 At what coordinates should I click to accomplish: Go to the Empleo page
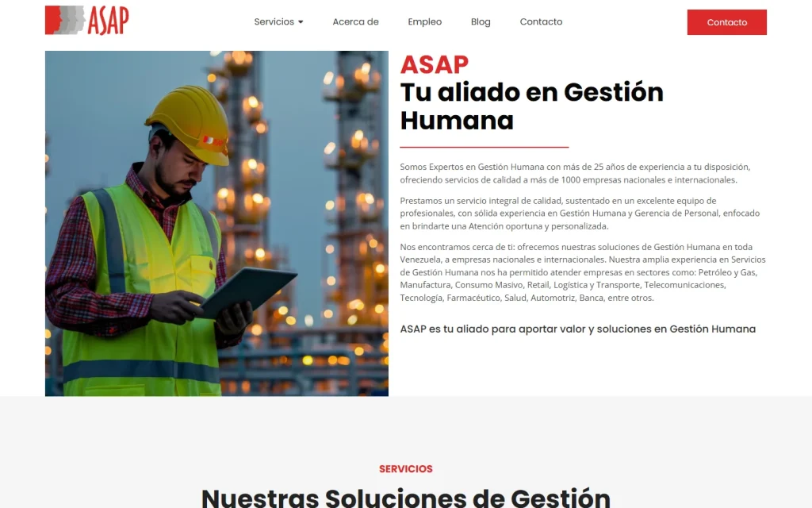[x=425, y=21]
